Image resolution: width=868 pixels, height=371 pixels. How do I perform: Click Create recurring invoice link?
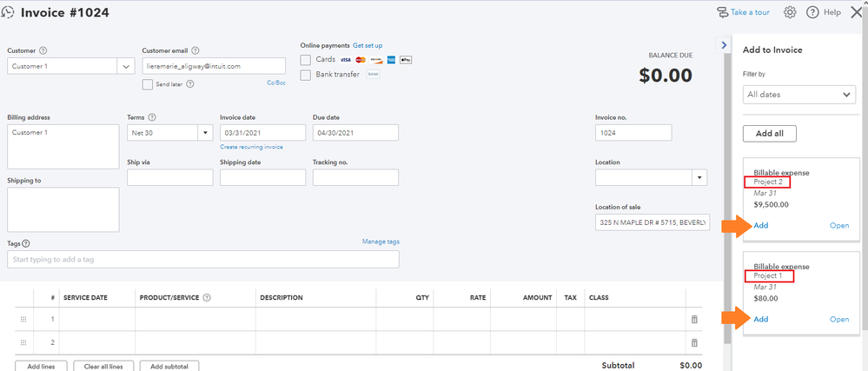pos(251,148)
